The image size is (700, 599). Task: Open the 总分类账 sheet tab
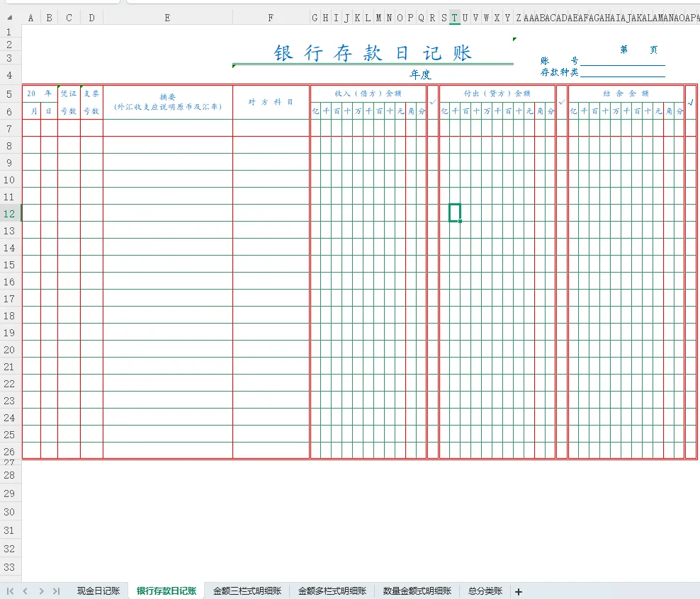485,591
